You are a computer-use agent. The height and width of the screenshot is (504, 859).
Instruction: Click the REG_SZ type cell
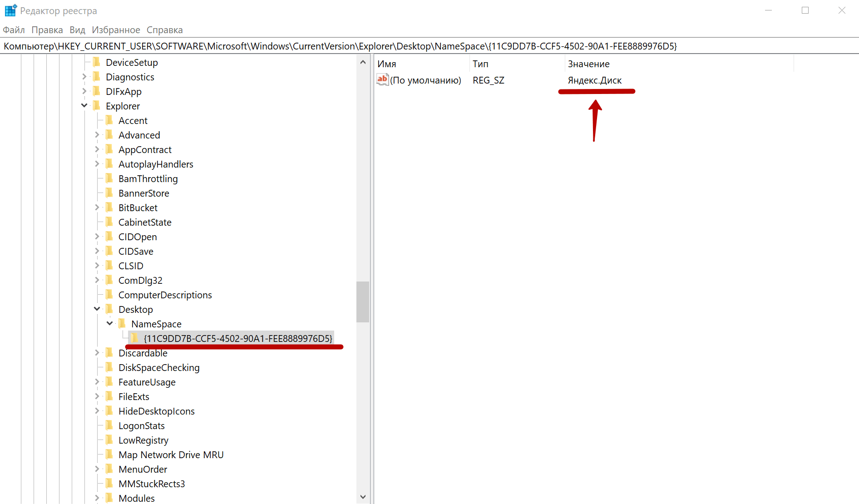click(x=489, y=80)
